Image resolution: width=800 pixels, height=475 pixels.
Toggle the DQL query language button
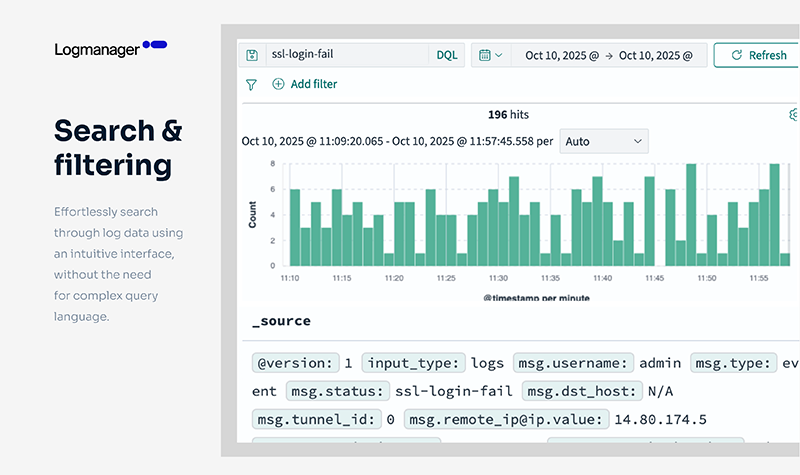[x=446, y=55]
